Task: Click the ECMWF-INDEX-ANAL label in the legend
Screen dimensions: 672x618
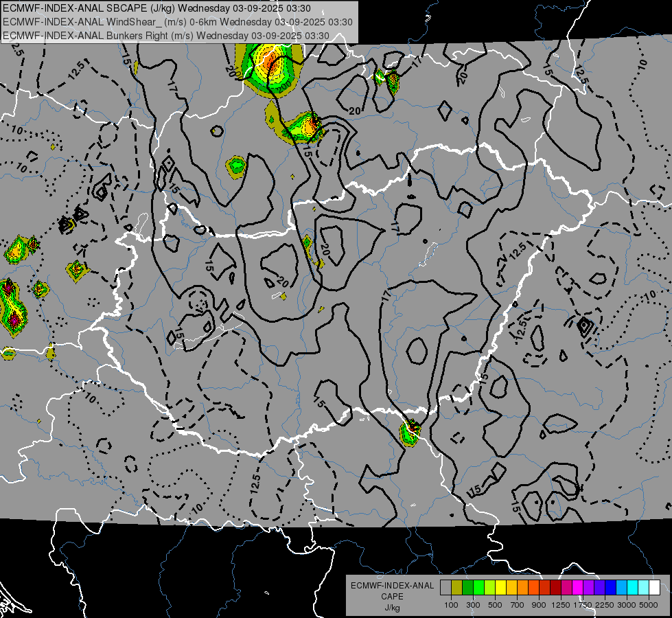Action: (x=392, y=586)
